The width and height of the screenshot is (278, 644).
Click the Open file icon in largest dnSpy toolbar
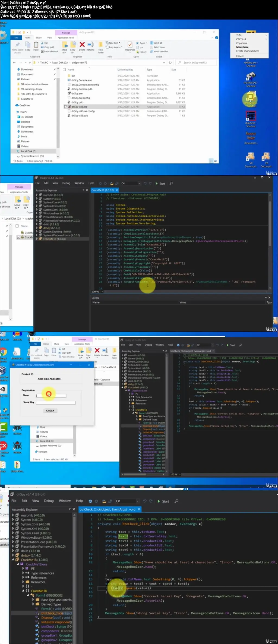point(104,501)
